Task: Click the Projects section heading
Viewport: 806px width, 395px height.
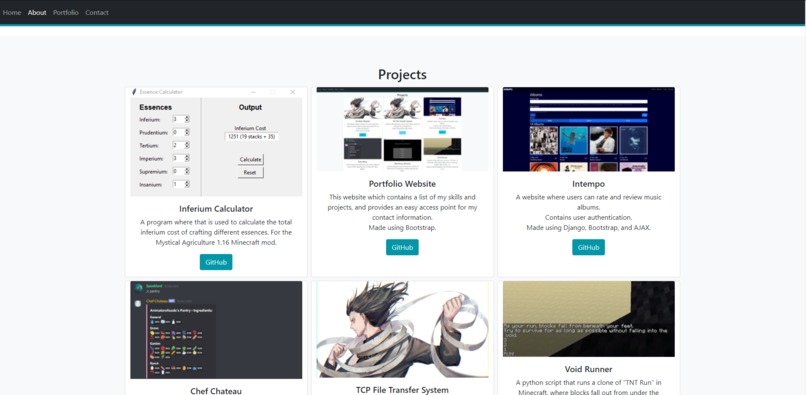Action: pos(402,75)
